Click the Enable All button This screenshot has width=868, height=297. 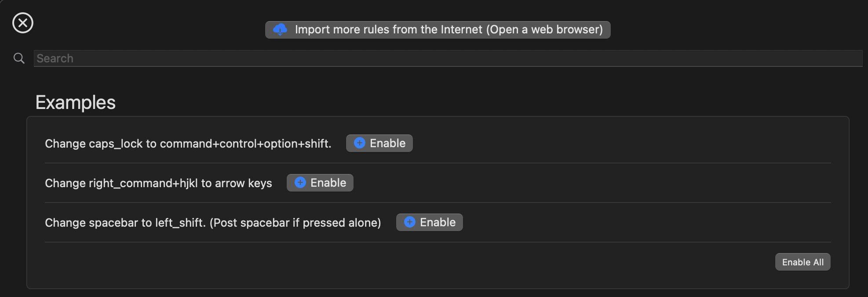[802, 262]
